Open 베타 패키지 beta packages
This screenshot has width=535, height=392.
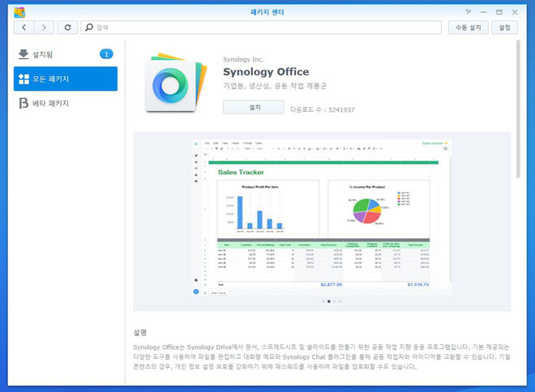(66, 104)
